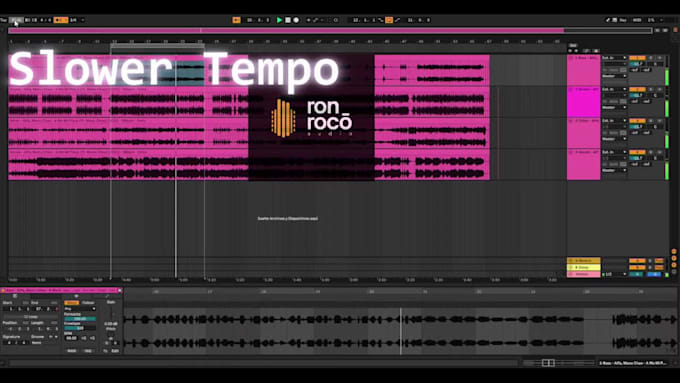Click the Edit button in clip view

[x=115, y=351]
